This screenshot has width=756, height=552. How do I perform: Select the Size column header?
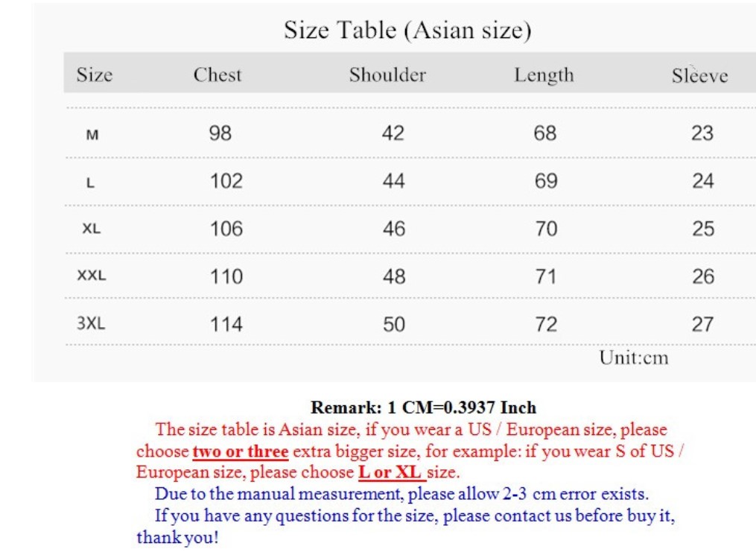[x=95, y=75]
